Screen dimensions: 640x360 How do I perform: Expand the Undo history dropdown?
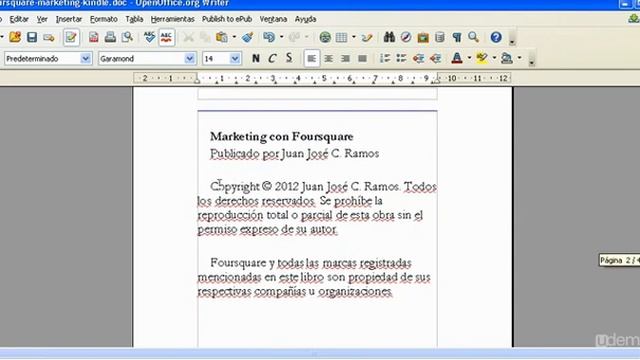(282, 37)
